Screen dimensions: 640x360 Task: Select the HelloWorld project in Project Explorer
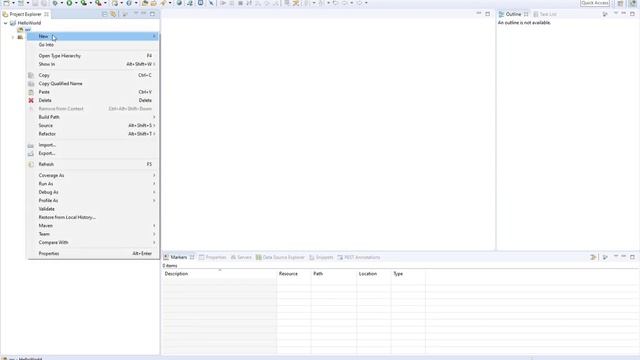click(29, 23)
